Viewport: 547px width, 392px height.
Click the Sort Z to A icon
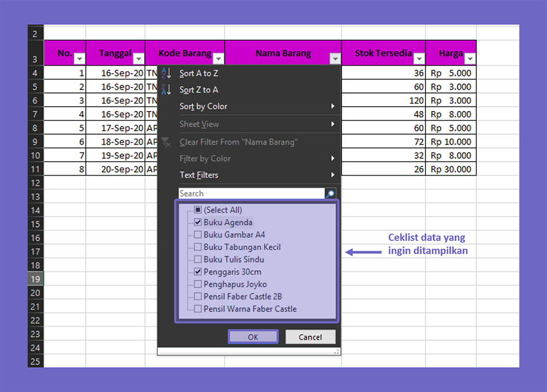[165, 90]
